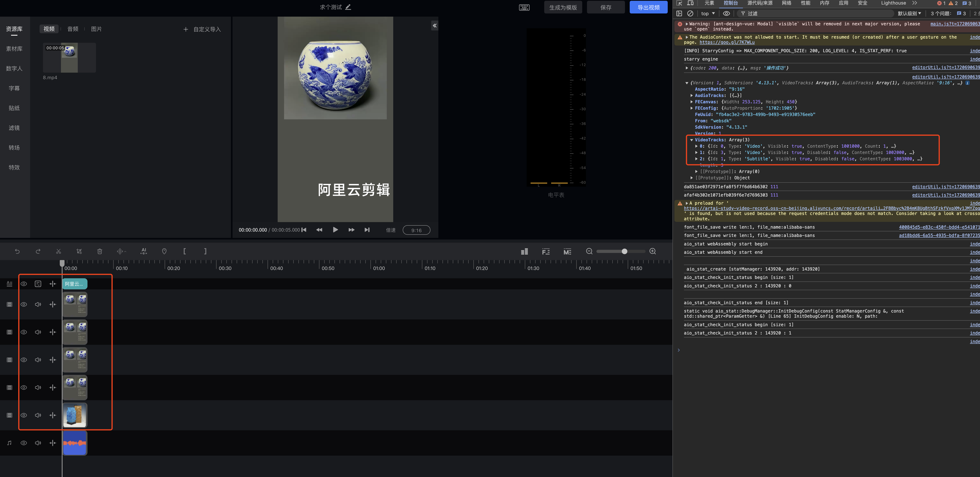
Task: Set in-point with left bracket
Action: [184, 251]
